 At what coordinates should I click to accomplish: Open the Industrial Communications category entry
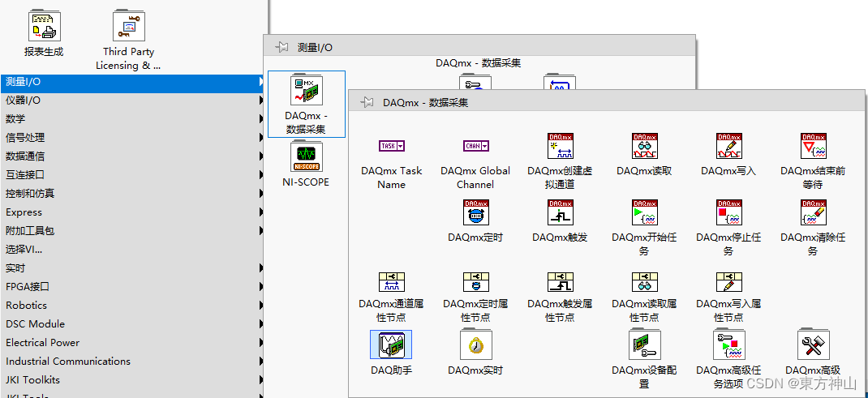tap(133, 361)
